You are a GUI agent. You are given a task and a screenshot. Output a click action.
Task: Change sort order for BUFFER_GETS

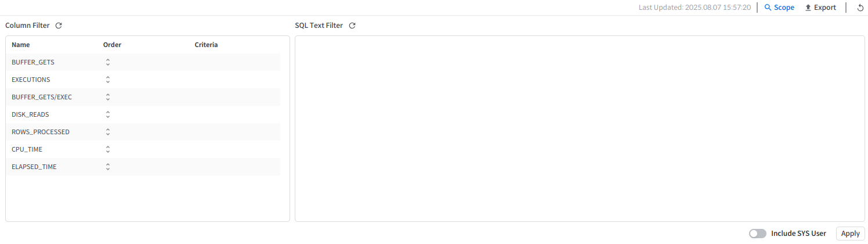[108, 62]
